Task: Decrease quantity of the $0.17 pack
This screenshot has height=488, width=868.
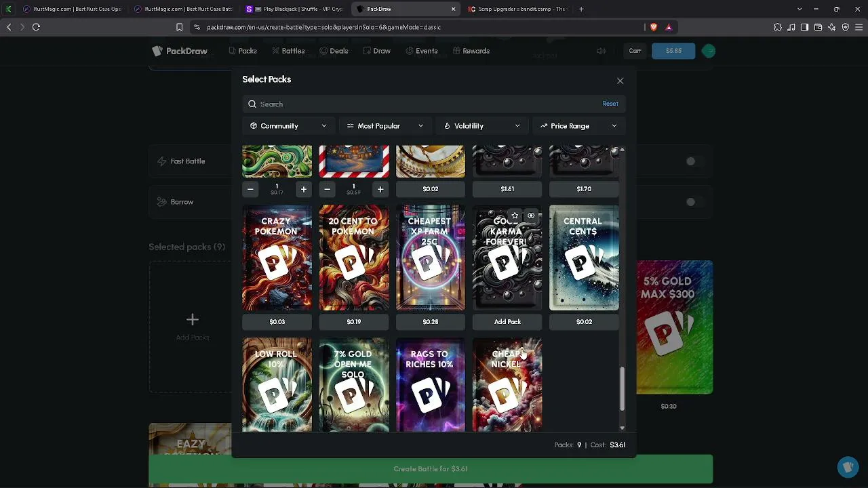Action: click(x=250, y=189)
